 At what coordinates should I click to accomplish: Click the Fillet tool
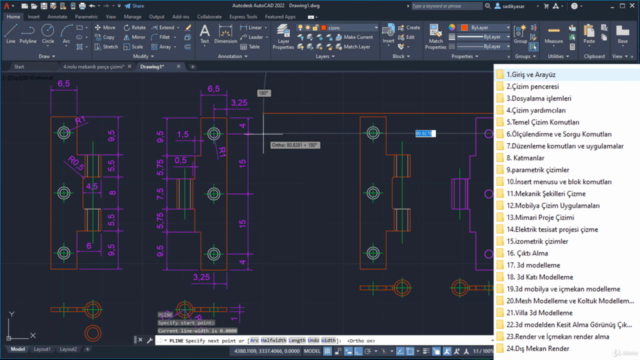pyautogui.click(x=160, y=37)
